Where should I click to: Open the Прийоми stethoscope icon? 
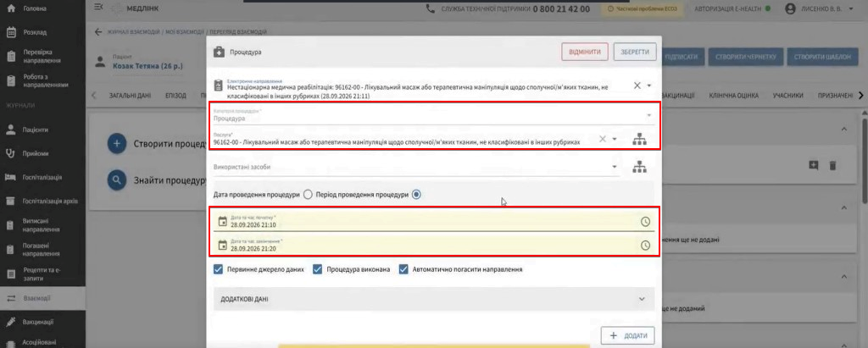tap(10, 154)
